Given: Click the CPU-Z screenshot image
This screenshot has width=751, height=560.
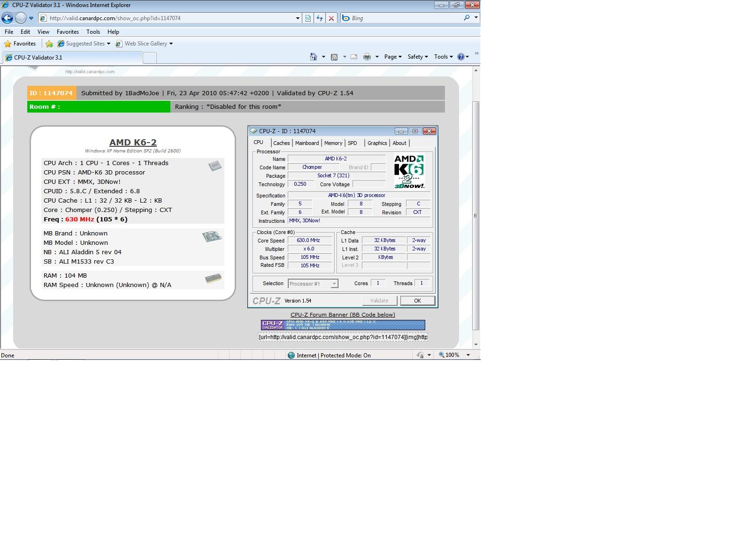Looking at the screenshot, I should [x=343, y=217].
